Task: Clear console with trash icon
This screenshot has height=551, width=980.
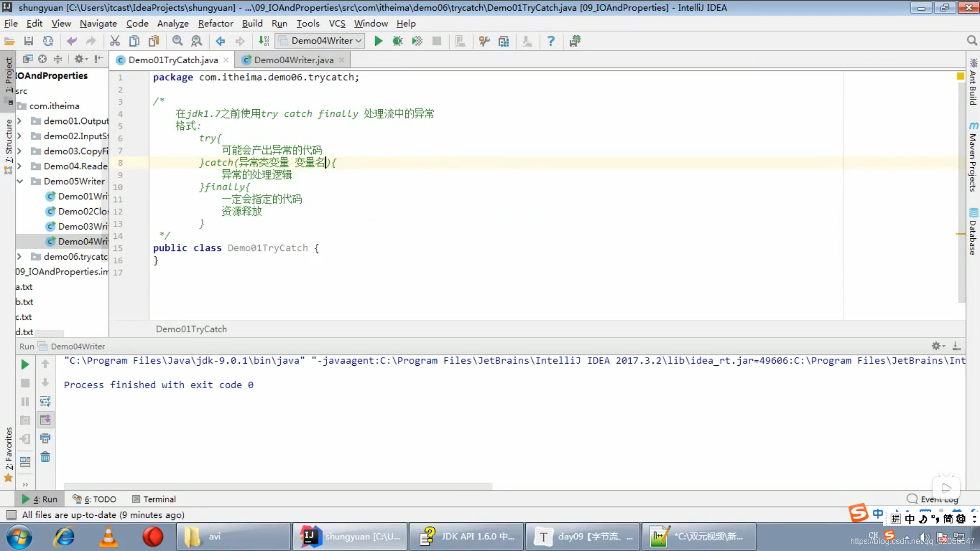Action: coord(45,457)
